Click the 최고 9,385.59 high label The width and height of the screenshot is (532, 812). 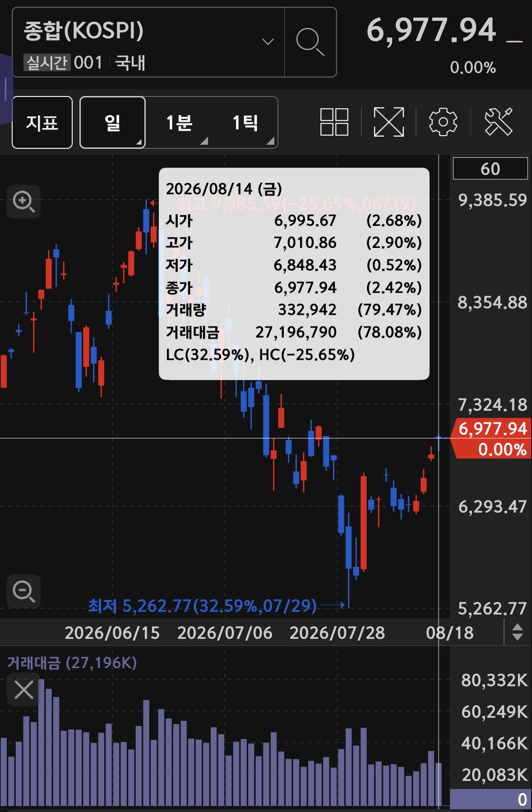(296, 204)
